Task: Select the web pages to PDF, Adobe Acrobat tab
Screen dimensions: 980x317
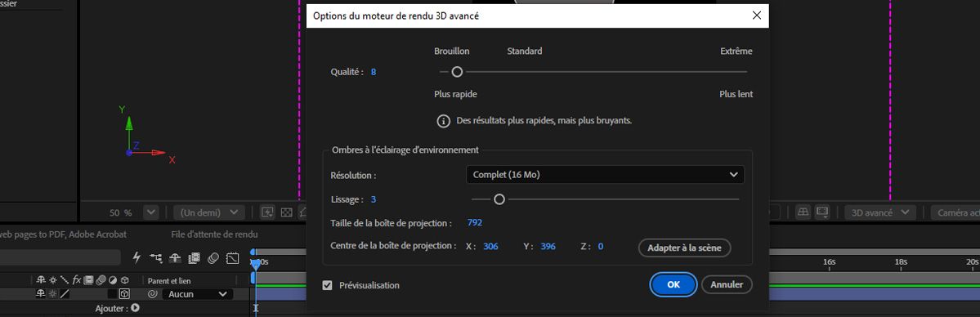Action: (x=63, y=234)
